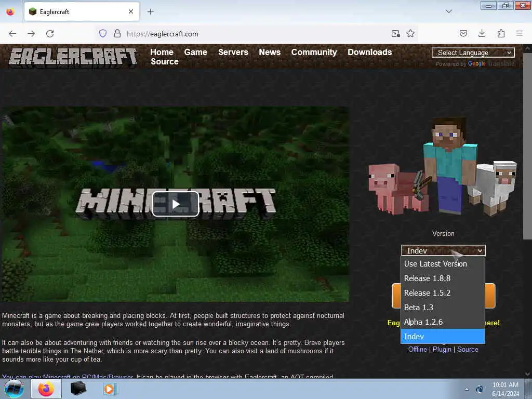
Task: Open the Downloads navigation item
Action: tap(370, 52)
